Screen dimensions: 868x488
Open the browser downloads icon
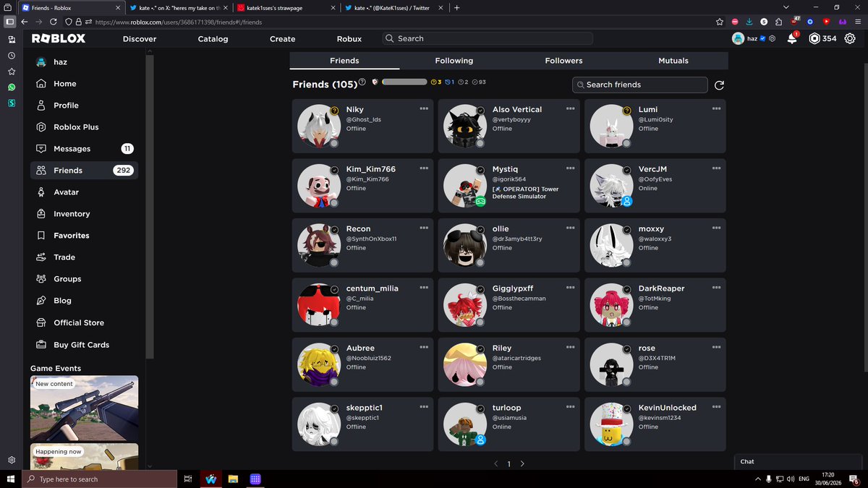pyautogui.click(x=749, y=22)
